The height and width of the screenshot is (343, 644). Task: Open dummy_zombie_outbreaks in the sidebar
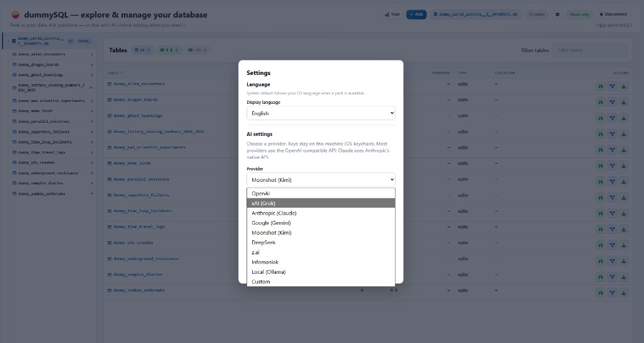pos(53,193)
